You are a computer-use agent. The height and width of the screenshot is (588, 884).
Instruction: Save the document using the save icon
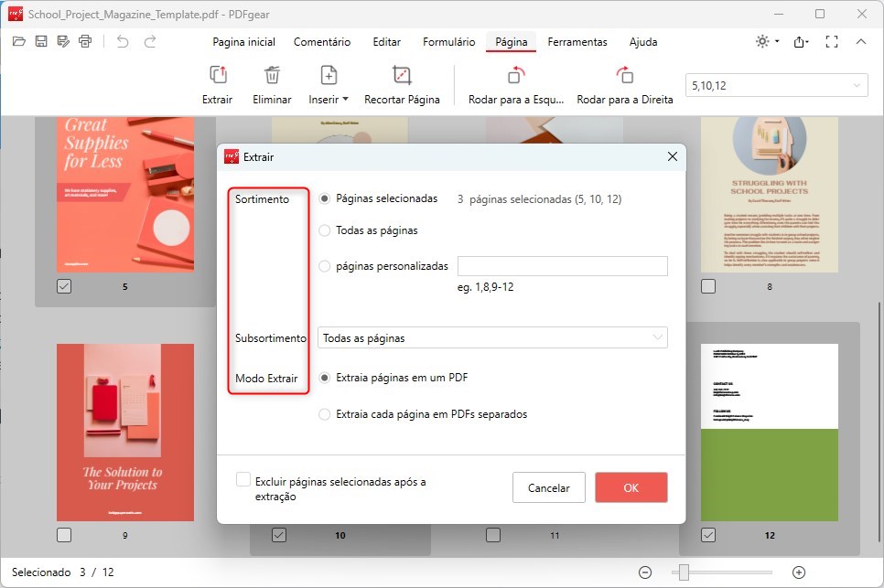point(40,41)
